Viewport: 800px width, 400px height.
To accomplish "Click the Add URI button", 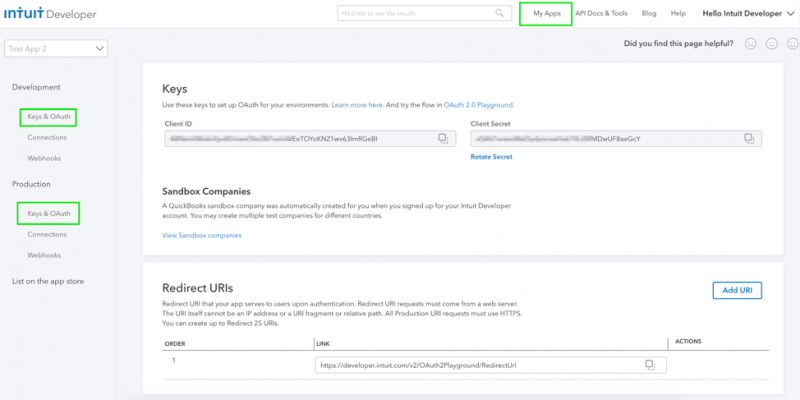I will click(x=737, y=290).
